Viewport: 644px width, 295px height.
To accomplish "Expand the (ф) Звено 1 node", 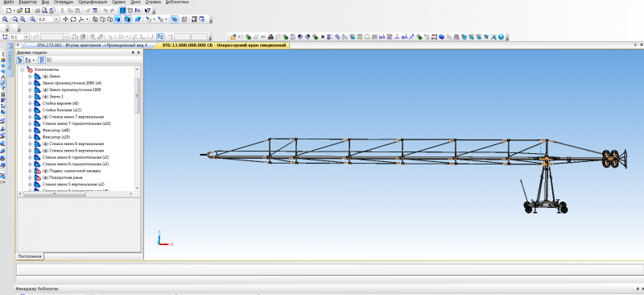I will coord(30,97).
